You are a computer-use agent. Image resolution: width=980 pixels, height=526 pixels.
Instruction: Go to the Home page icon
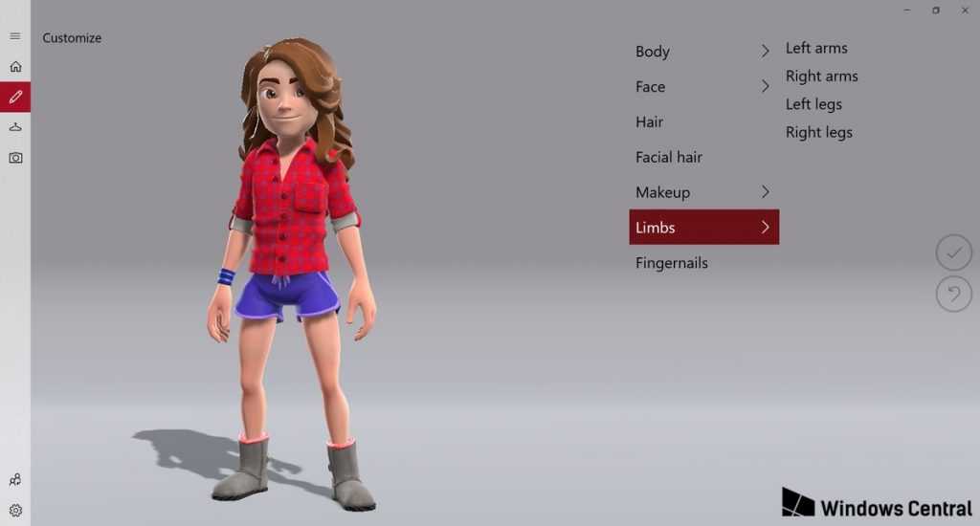click(15, 67)
